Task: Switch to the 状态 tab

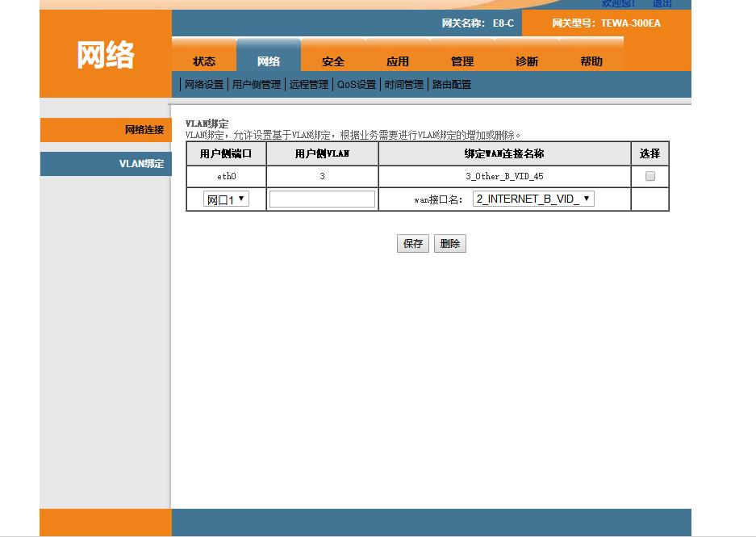Action: point(204,60)
